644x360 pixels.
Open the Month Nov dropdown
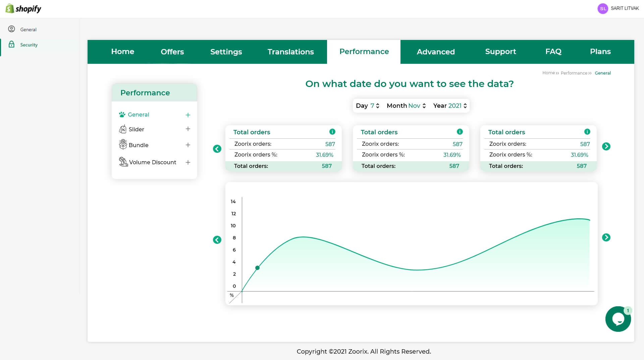coord(406,106)
